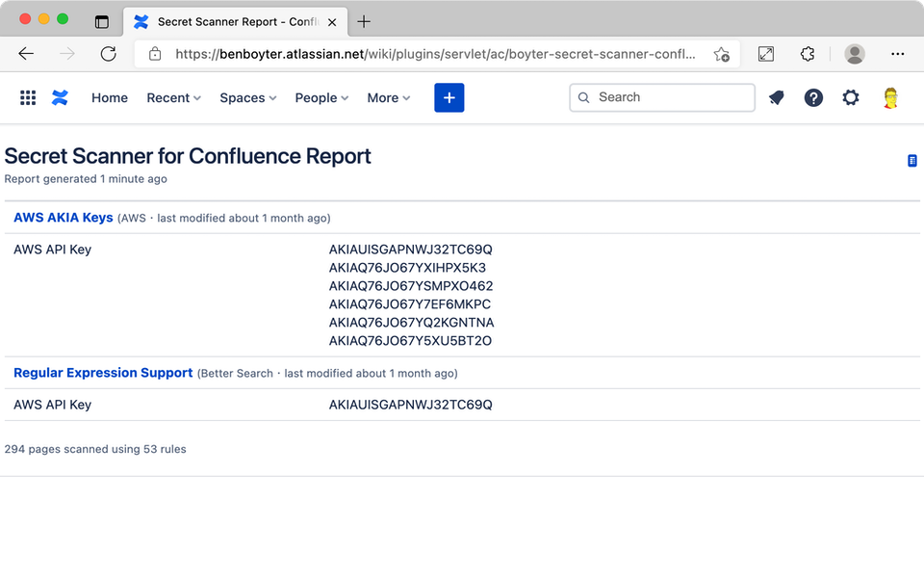Reload the page with the refresh button
This screenshot has width=924, height=578.
(x=109, y=55)
